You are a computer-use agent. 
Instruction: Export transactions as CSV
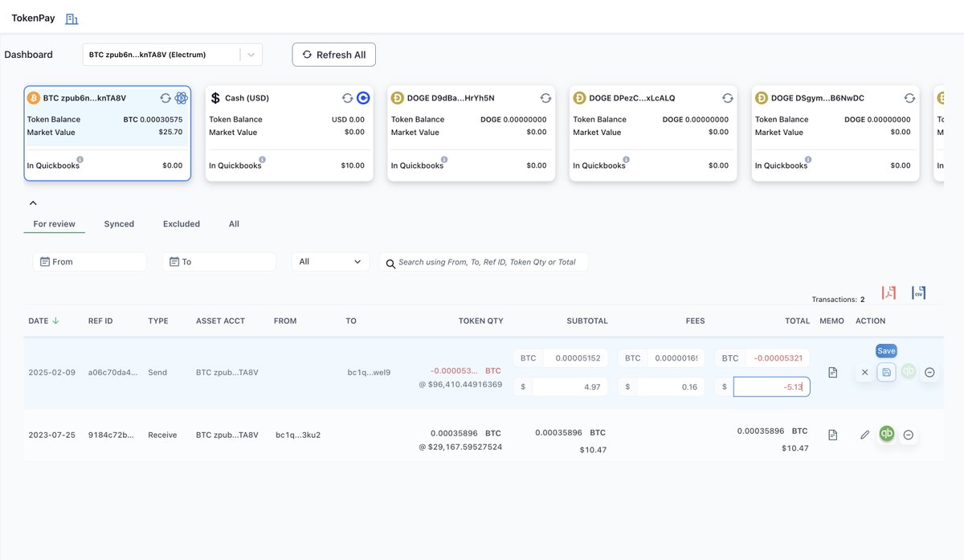[918, 292]
